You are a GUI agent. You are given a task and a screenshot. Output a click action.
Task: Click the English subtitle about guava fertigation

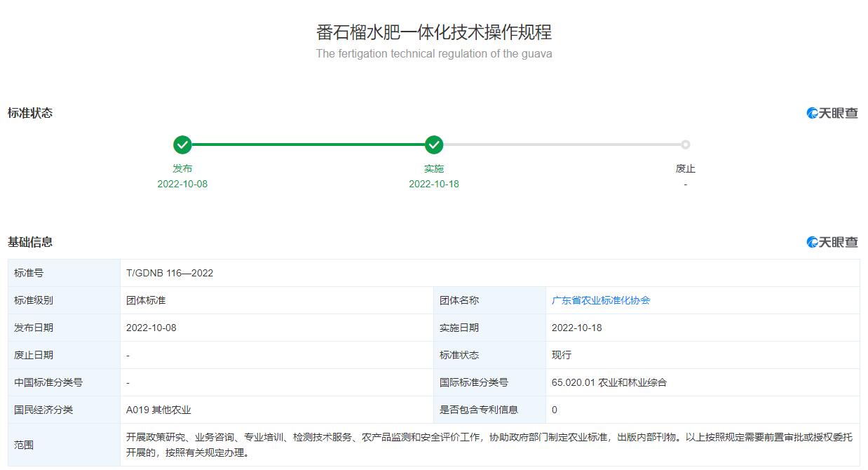[434, 54]
